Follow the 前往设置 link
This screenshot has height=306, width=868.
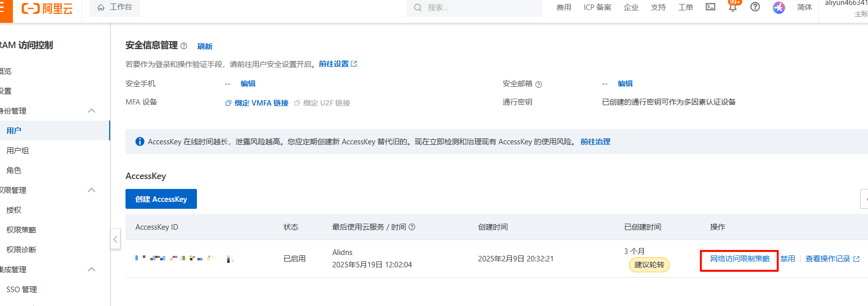coord(338,64)
